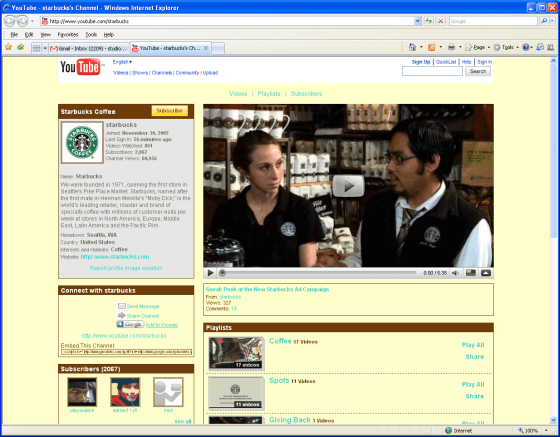Close the YouTube starbucks's Channel tab
This screenshot has width=560, height=437.
pyautogui.click(x=206, y=48)
